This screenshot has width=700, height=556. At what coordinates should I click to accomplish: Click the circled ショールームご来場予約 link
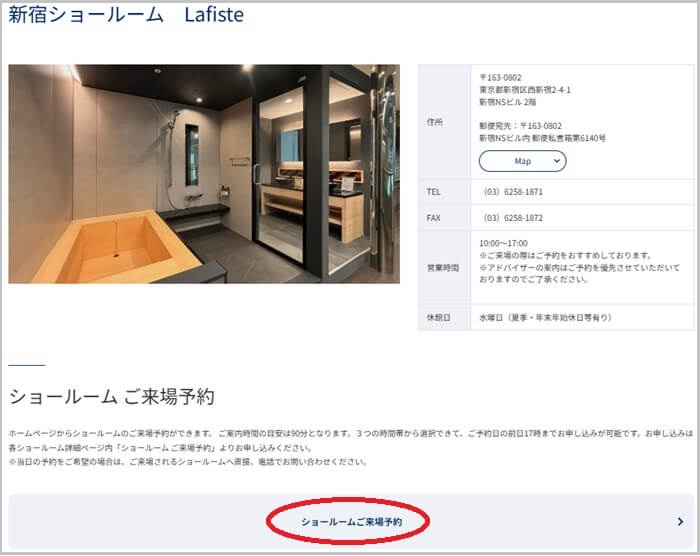[351, 522]
